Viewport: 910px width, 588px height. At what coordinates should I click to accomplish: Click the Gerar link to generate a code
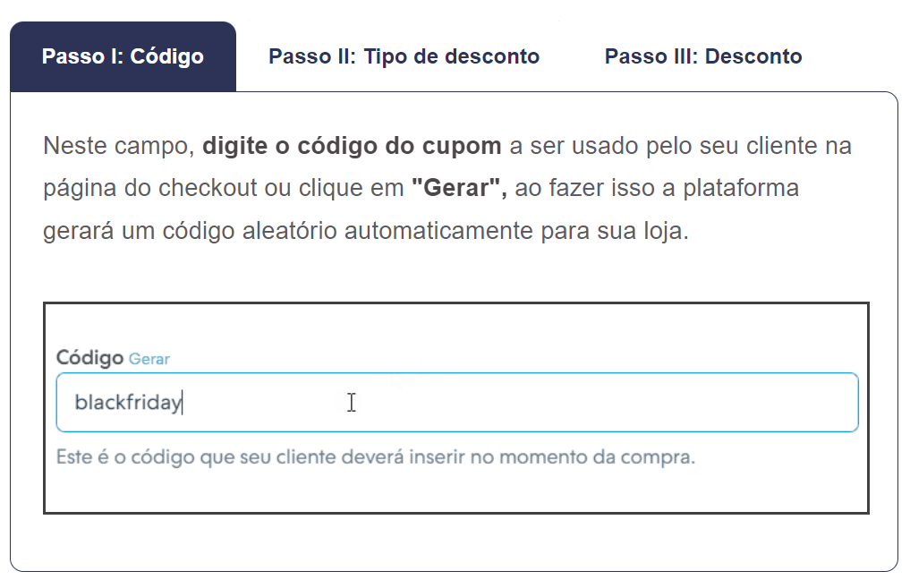[x=150, y=358]
